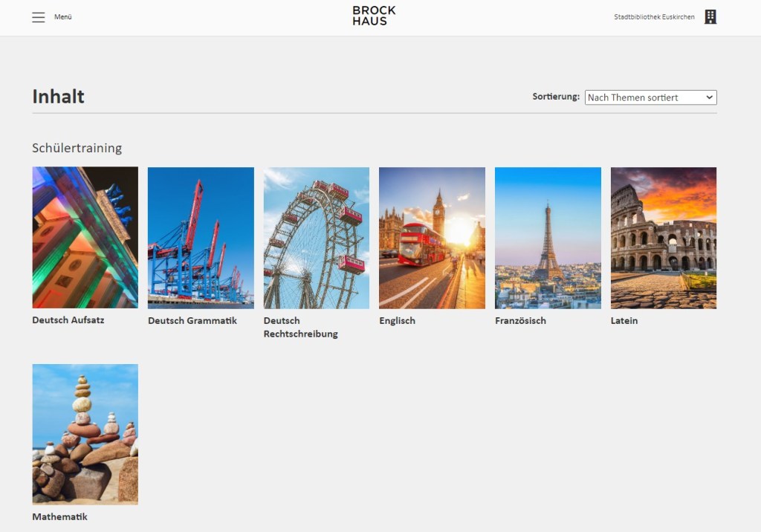Open Deutsch Aufsatz cover image
Viewport: 761px width, 532px height.
(85, 237)
